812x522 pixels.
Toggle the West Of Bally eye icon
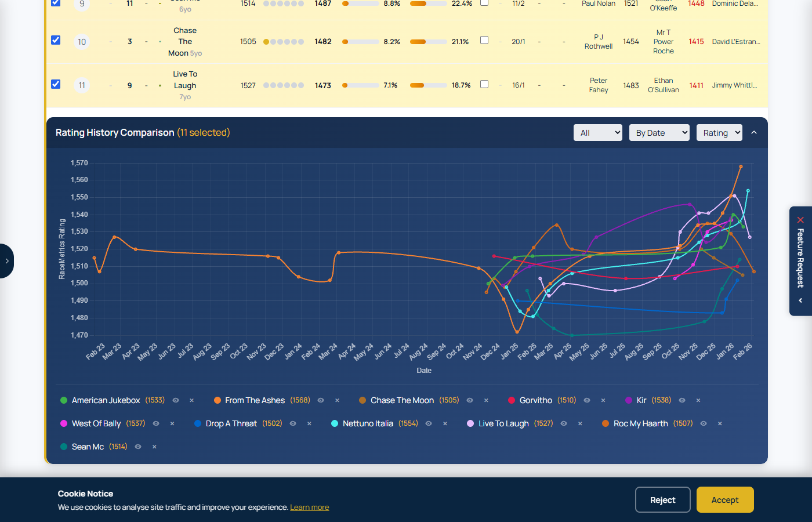coord(155,423)
